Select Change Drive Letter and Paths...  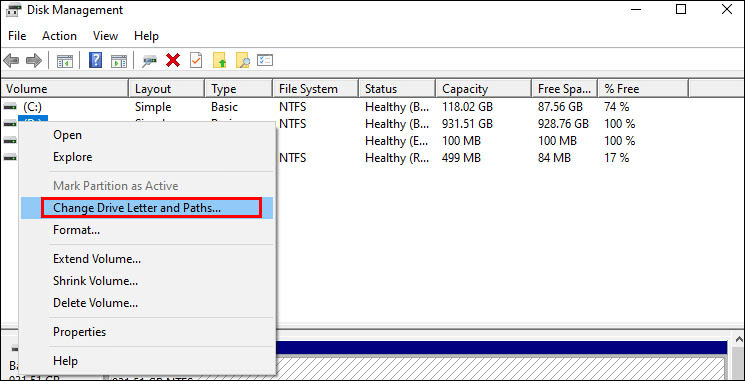tap(147, 208)
